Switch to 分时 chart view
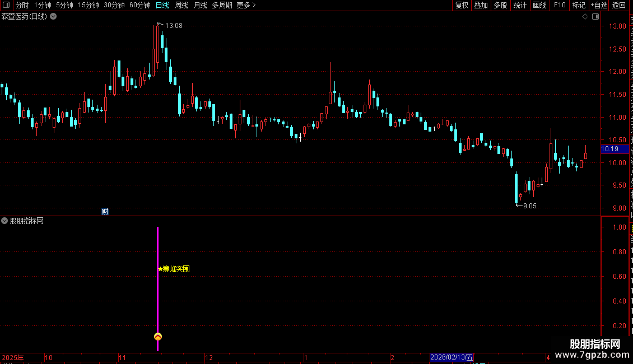The image size is (633, 364). (x=22, y=5)
